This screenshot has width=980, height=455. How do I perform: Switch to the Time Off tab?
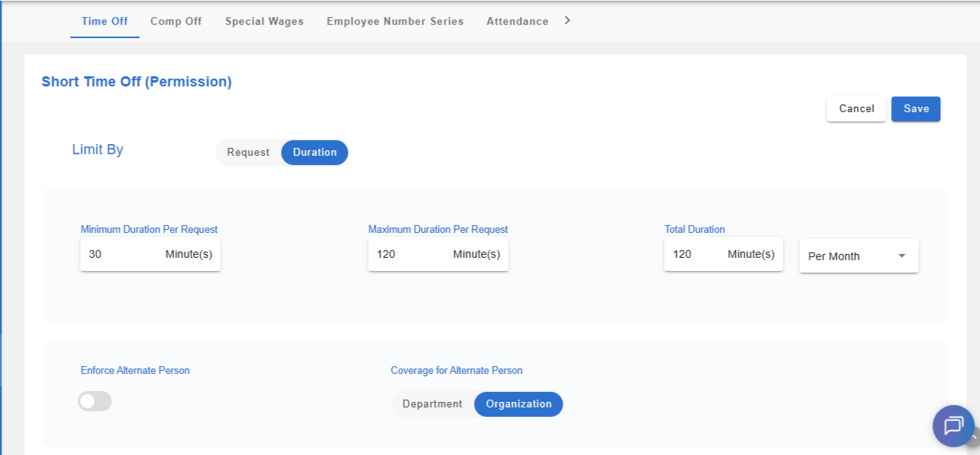(104, 21)
